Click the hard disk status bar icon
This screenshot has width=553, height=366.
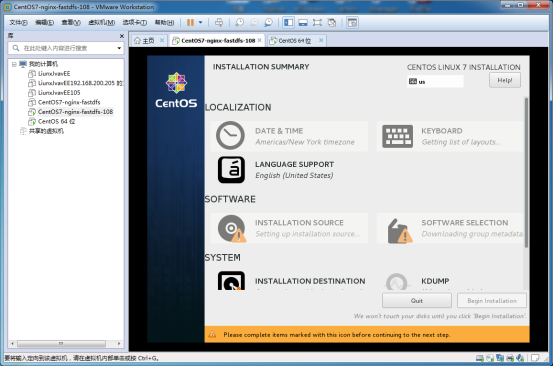coord(480,358)
